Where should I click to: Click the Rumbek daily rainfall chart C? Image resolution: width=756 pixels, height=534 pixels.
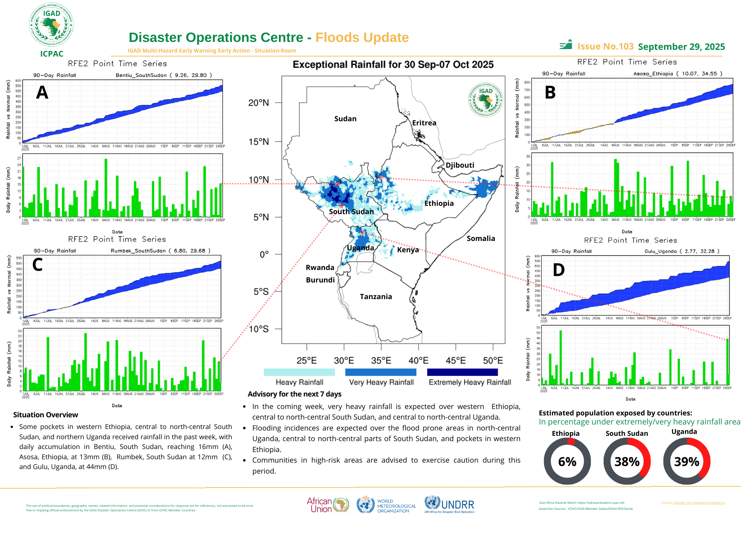(122, 360)
